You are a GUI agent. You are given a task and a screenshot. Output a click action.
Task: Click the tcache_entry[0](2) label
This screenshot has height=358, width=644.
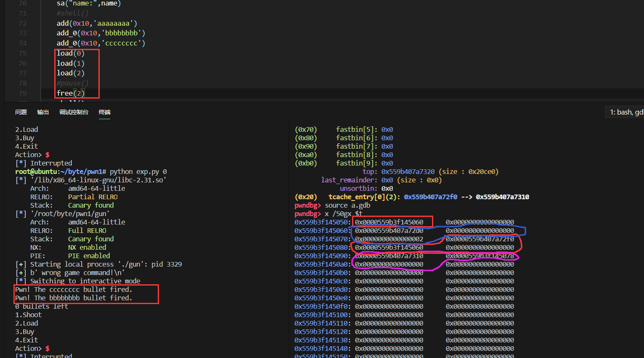pyautogui.click(x=364, y=197)
